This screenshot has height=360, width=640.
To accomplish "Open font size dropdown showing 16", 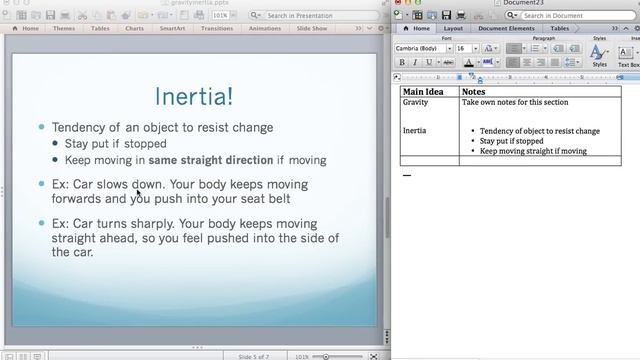I will pyautogui.click(x=476, y=49).
